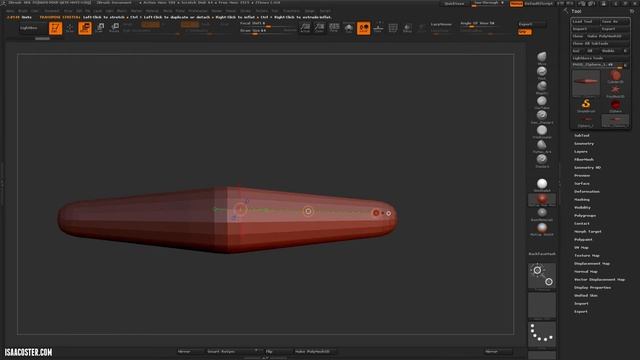Click the dome icon left of the orange two-sphere icon
The width and height of the screenshot is (640, 360).
(x=349, y=28)
